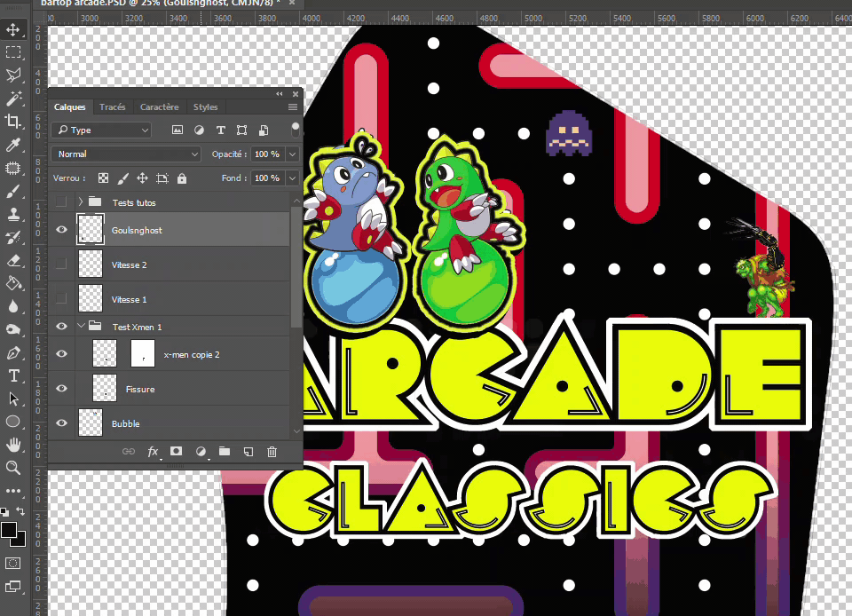Lock layer position
The width and height of the screenshot is (852, 616).
point(142,178)
